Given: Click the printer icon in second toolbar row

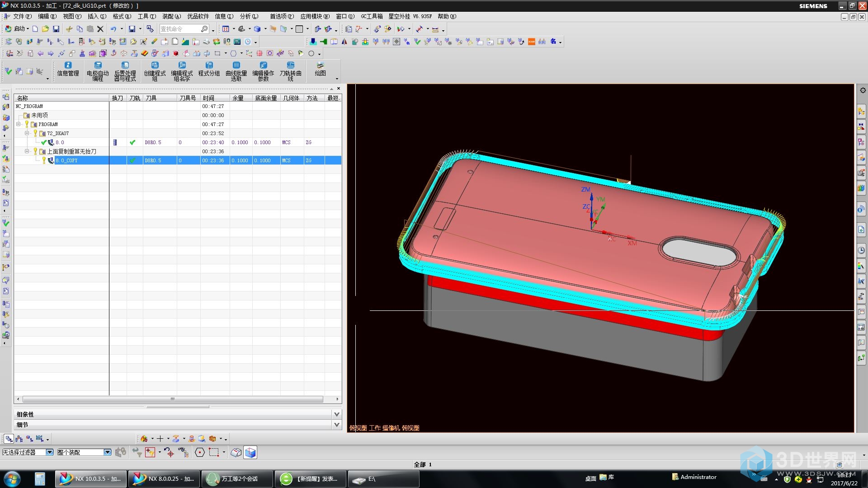Looking at the screenshot, I should [x=207, y=42].
